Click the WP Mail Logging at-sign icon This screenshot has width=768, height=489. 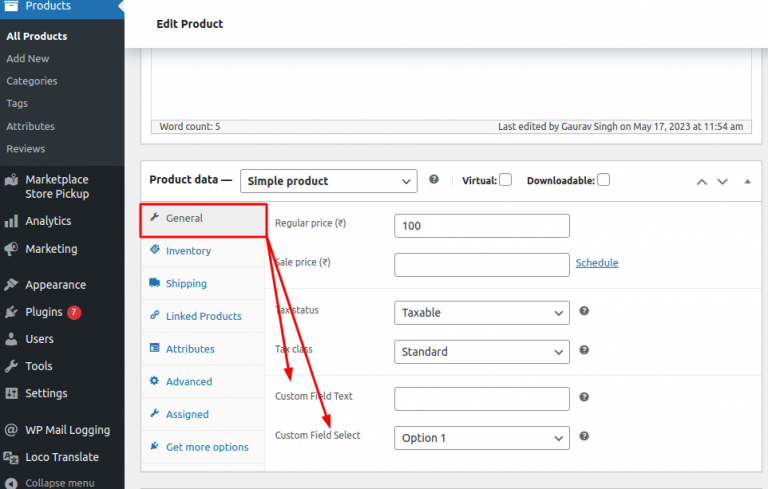point(11,430)
